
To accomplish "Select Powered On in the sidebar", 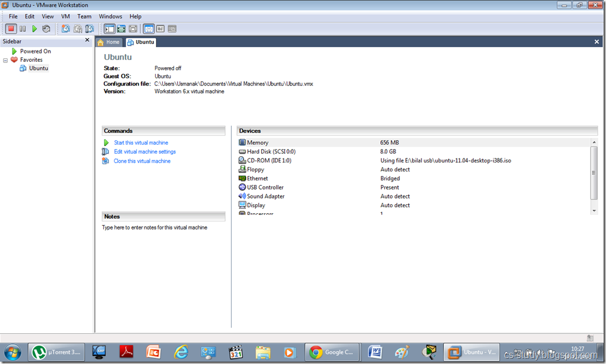I will pyautogui.click(x=35, y=51).
